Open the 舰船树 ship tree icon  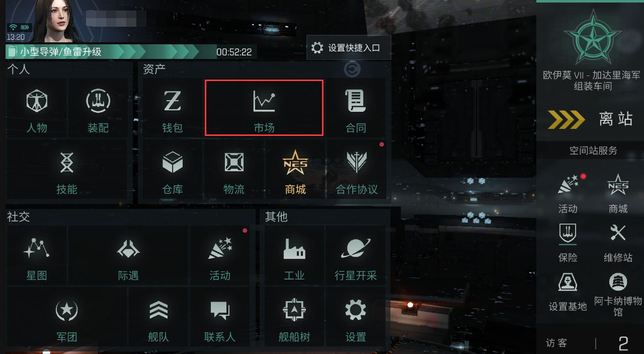tap(294, 317)
